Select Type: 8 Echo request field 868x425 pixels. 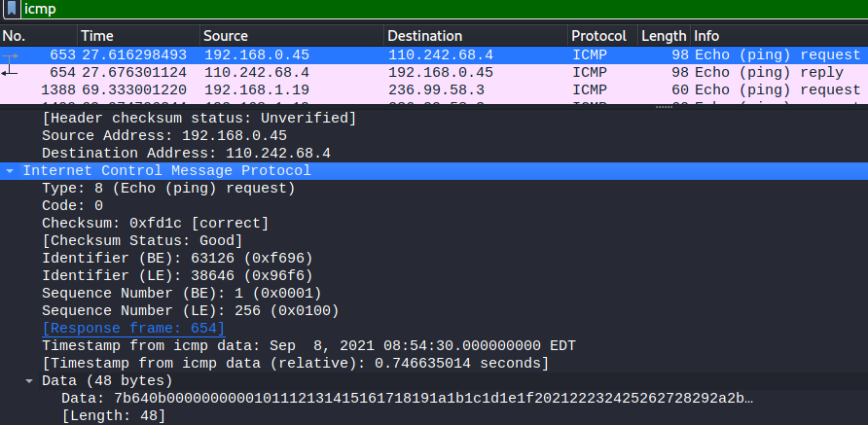(x=169, y=189)
